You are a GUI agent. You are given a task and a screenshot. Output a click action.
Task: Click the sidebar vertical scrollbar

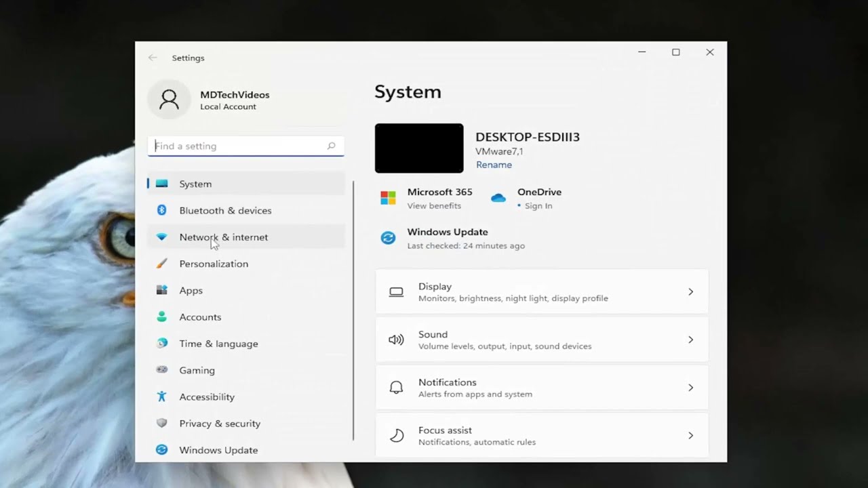[353, 310]
